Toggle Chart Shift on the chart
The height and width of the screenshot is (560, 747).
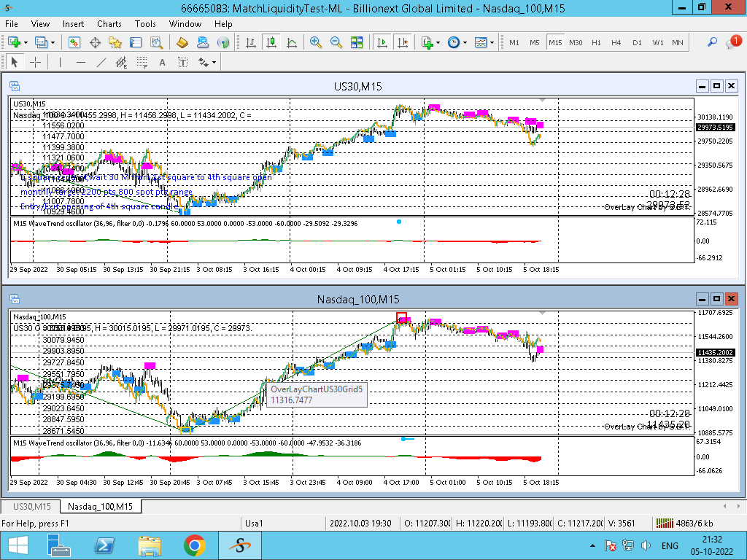coord(402,43)
